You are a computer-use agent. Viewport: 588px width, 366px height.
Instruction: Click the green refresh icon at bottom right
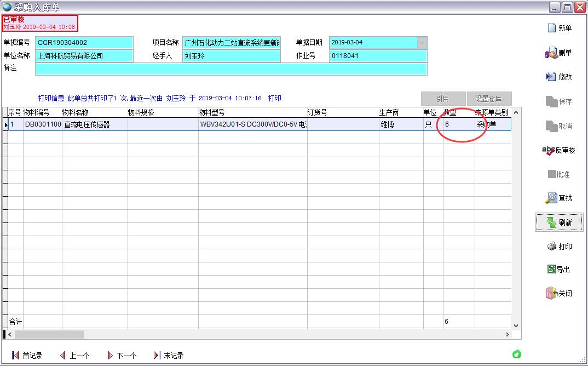pyautogui.click(x=516, y=354)
